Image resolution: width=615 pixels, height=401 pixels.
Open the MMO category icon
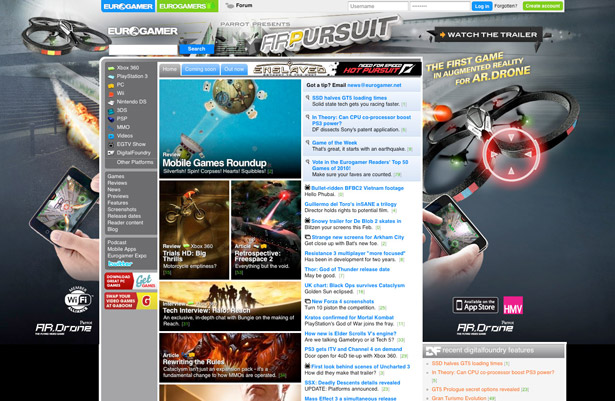[x=111, y=128]
